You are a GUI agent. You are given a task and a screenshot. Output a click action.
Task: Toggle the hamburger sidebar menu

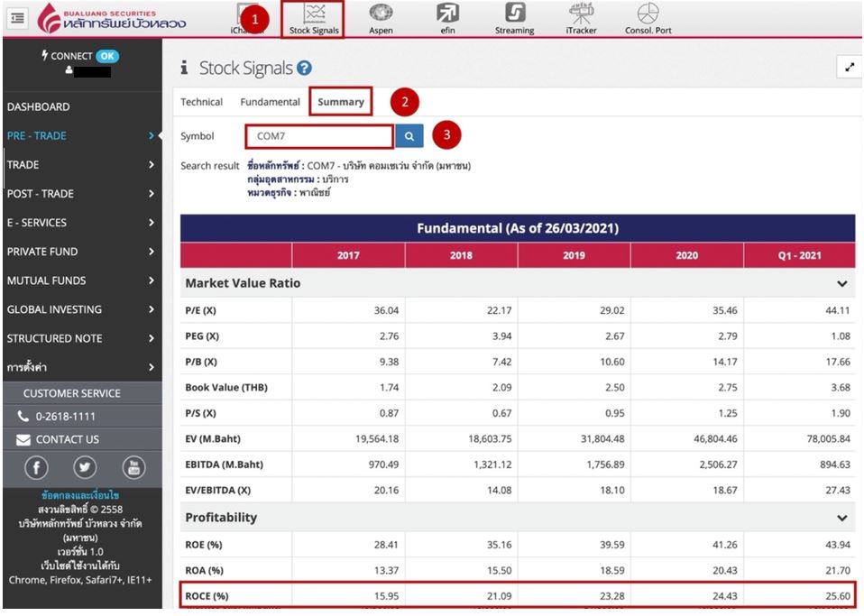click(18, 18)
